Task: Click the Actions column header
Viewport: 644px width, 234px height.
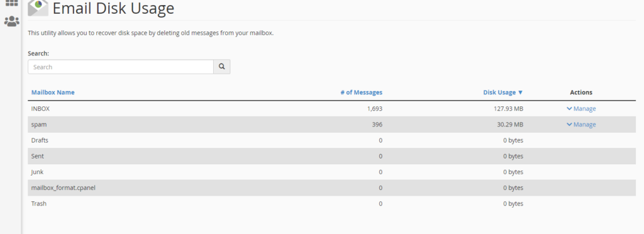Action: (581, 92)
